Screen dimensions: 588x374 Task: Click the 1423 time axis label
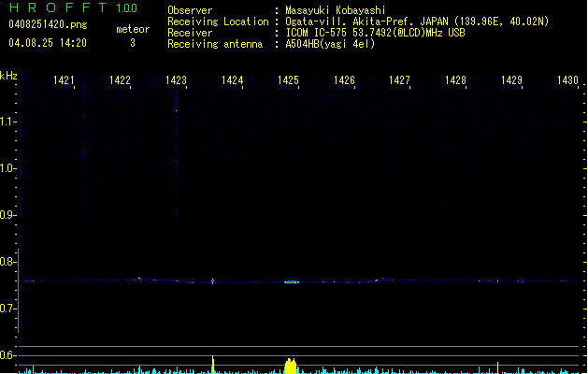tap(176, 80)
